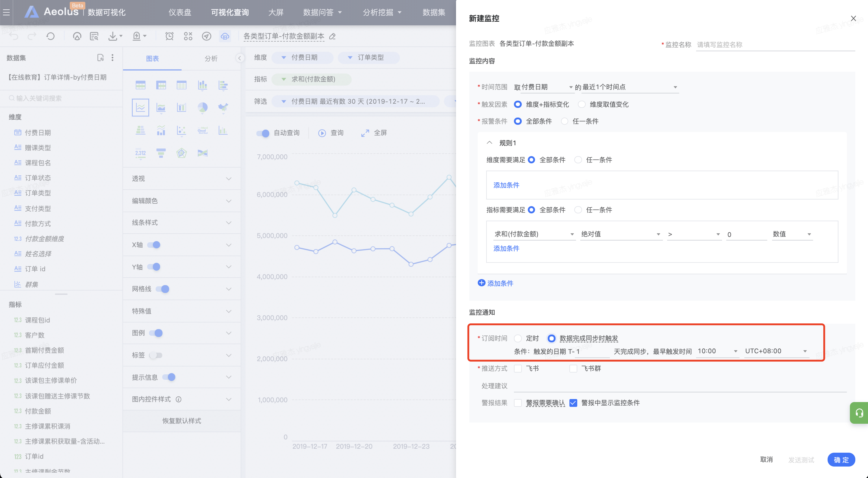Expand the 线条样式 section
Image resolution: width=868 pixels, height=478 pixels.
click(x=182, y=223)
